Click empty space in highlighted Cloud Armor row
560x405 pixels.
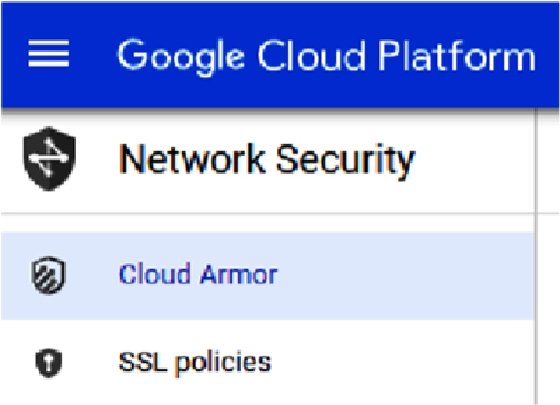[404, 275]
